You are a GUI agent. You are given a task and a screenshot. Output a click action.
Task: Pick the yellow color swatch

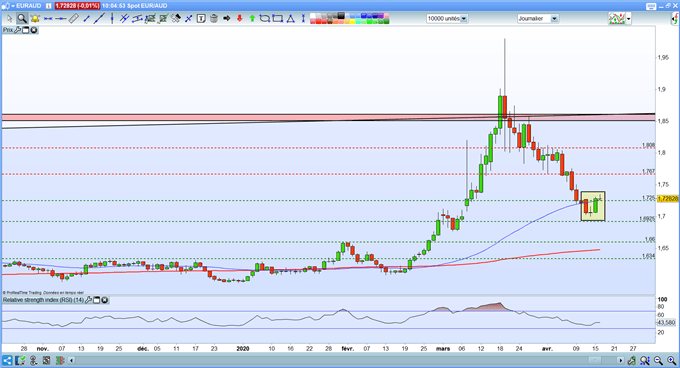353,21
